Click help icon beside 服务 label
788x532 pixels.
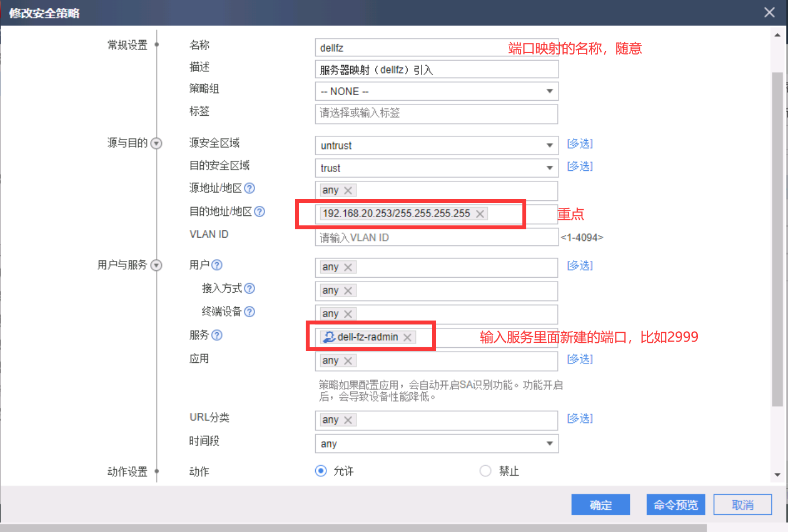point(217,335)
